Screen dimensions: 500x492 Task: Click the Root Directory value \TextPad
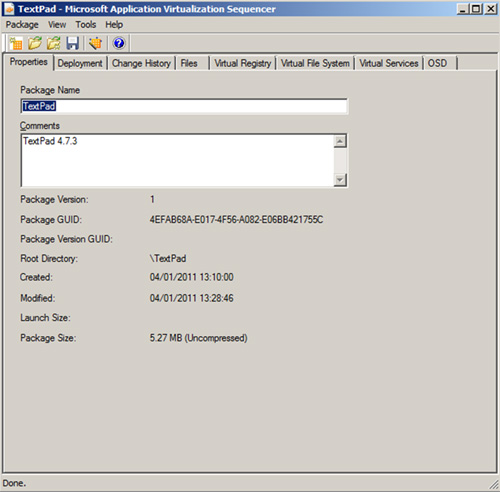tap(168, 258)
